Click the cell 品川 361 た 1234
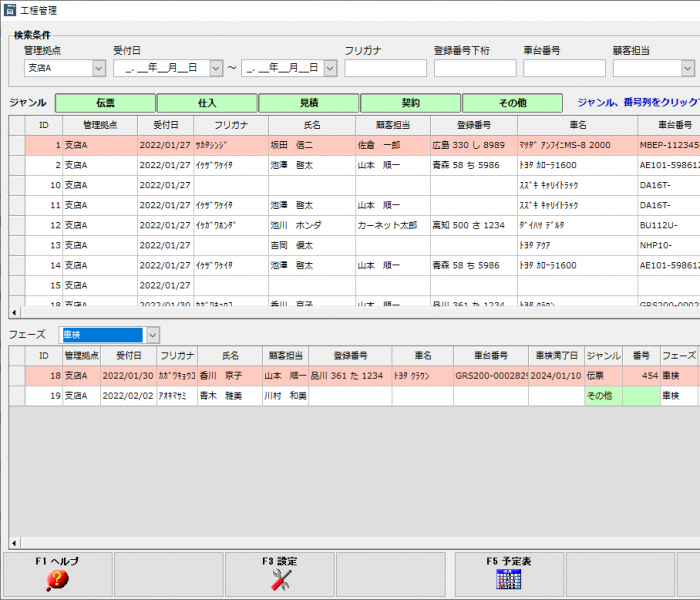The width and height of the screenshot is (700, 600). [x=350, y=376]
